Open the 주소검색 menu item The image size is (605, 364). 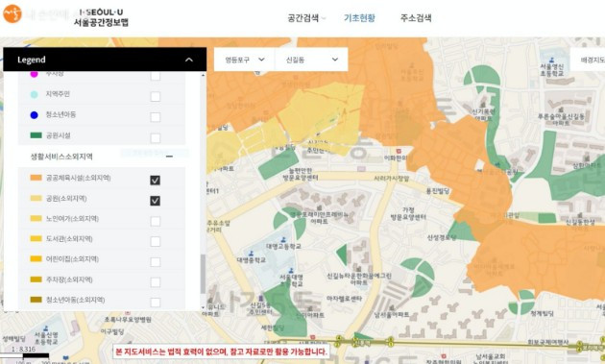coord(416,17)
